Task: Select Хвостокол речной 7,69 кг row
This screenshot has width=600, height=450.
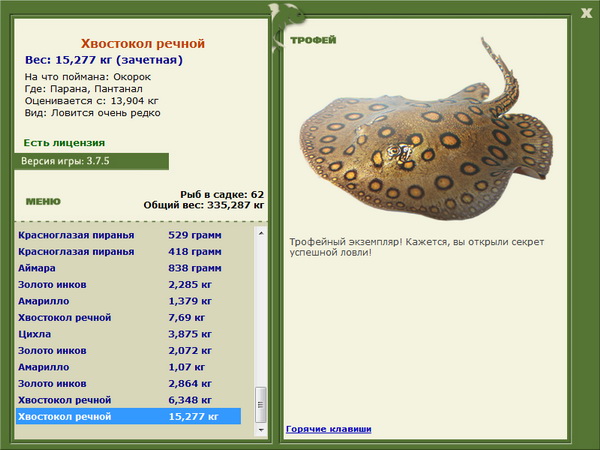Action: click(x=128, y=317)
